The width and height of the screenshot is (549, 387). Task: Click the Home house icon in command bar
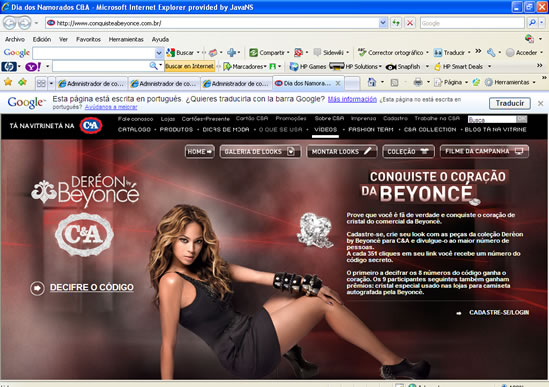(372, 83)
